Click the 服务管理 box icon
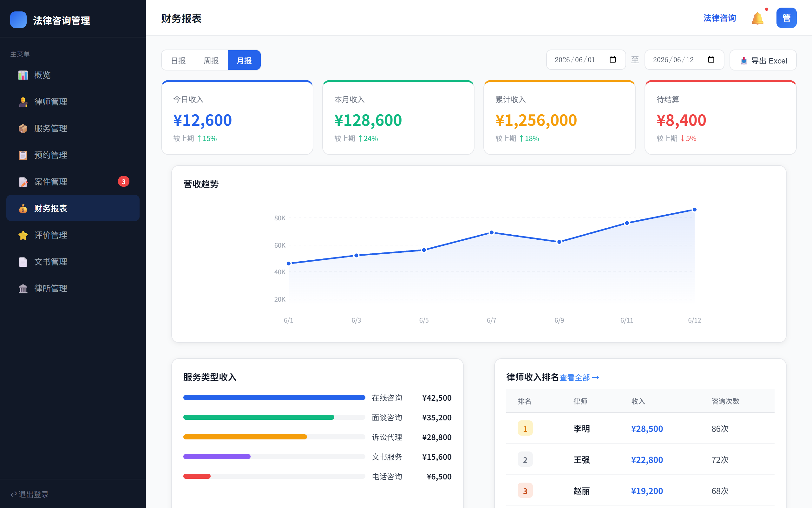The image size is (812, 508). pos(23,128)
